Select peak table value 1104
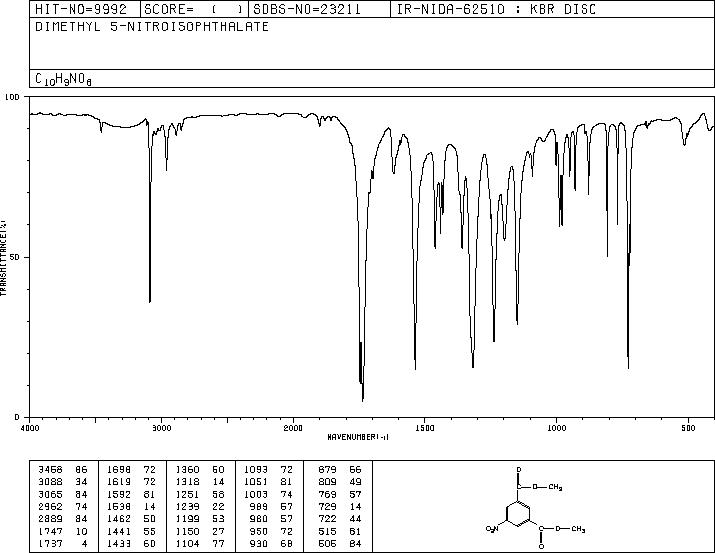The height and width of the screenshot is (553, 715). (188, 543)
